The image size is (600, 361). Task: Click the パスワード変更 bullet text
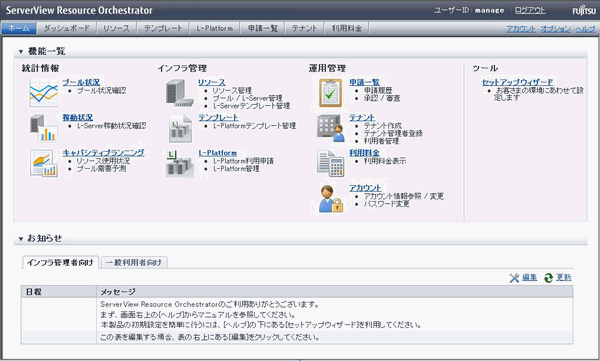click(386, 204)
